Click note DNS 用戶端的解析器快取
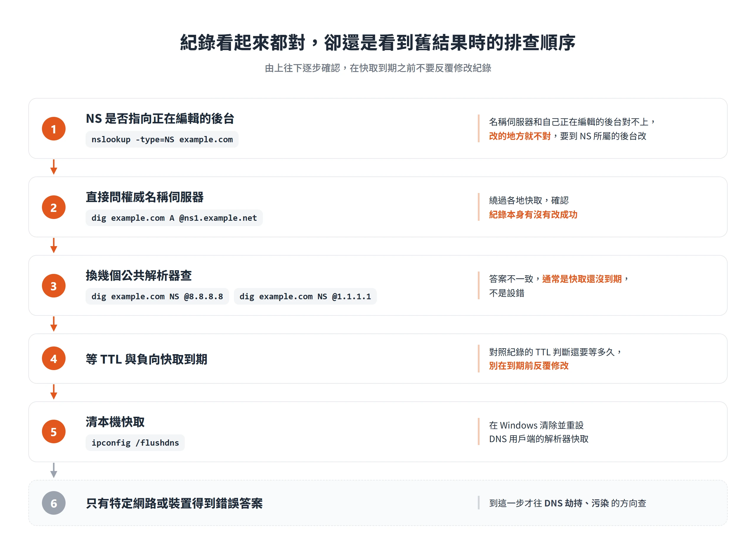The height and width of the screenshot is (533, 756). click(x=539, y=439)
